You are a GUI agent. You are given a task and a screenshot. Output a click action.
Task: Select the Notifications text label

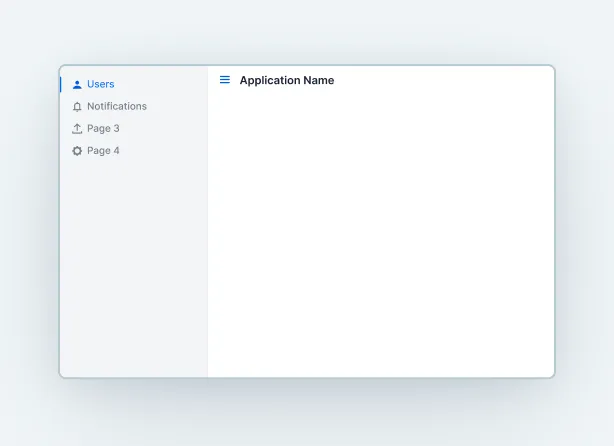click(117, 107)
